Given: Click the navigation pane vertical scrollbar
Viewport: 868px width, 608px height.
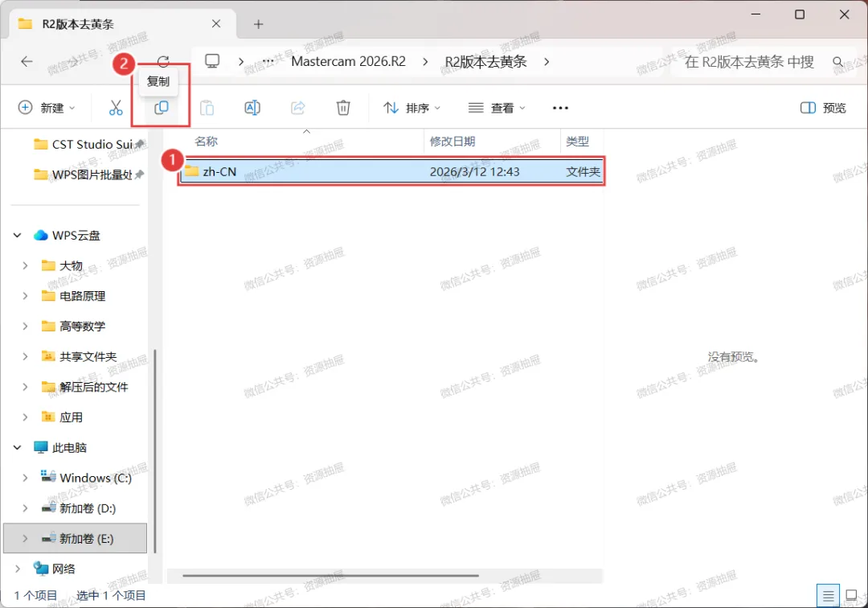Looking at the screenshot, I should point(154,450).
